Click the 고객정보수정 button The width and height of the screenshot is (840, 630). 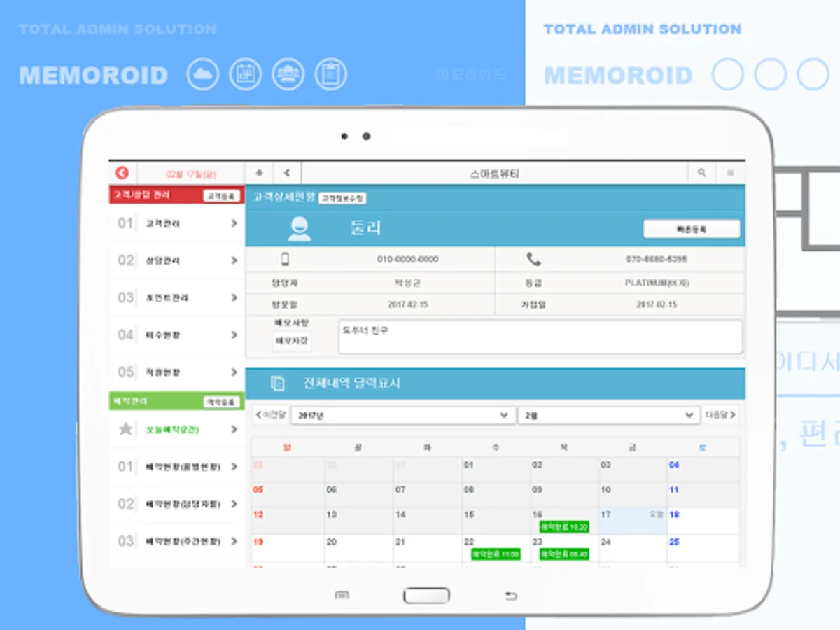[x=342, y=199]
